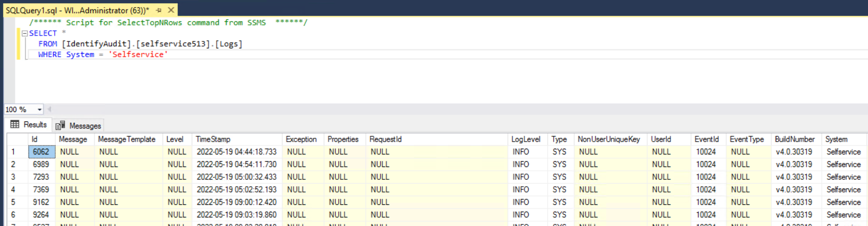Select the BuildNumber column header
Viewport: 868px width, 226px height.
[x=794, y=139]
